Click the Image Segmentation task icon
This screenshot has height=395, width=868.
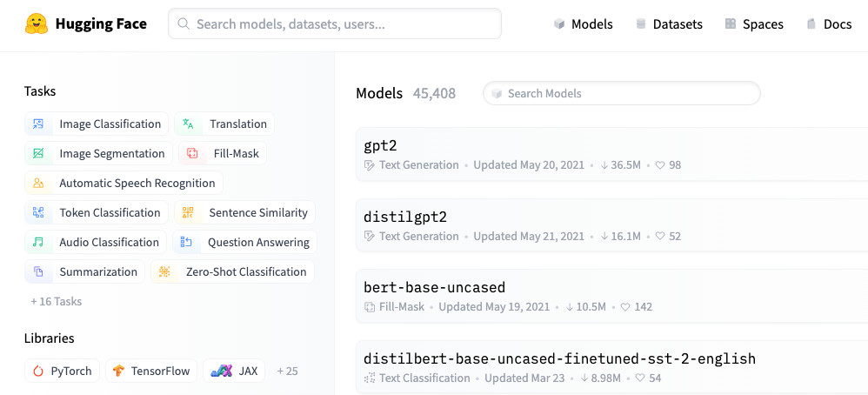pos(38,153)
